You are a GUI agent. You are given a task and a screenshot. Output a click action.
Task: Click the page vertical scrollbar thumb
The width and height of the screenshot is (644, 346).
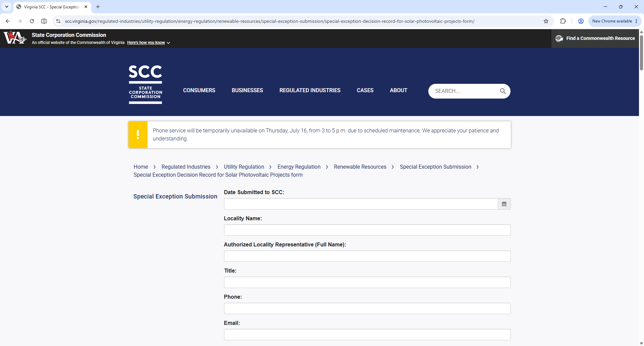point(641,52)
